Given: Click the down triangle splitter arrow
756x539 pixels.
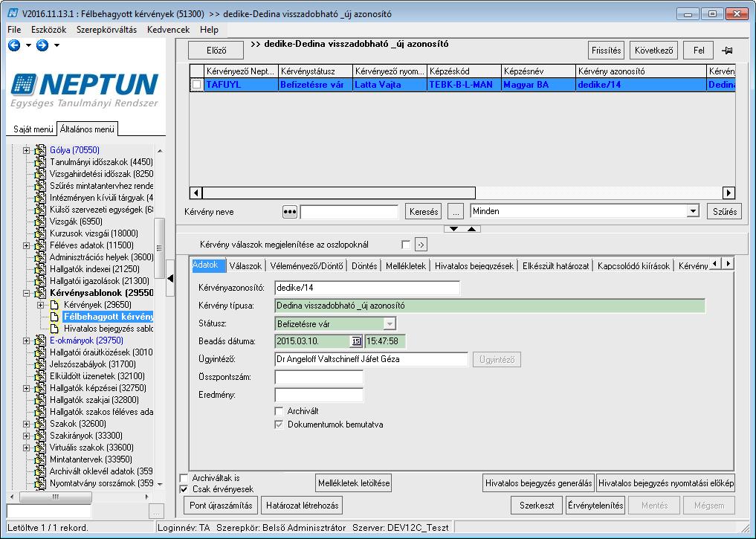Looking at the screenshot, I should click(x=453, y=229).
